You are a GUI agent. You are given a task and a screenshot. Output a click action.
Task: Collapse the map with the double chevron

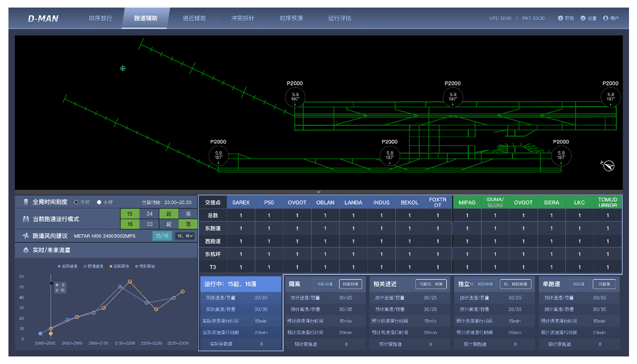coord(318,192)
